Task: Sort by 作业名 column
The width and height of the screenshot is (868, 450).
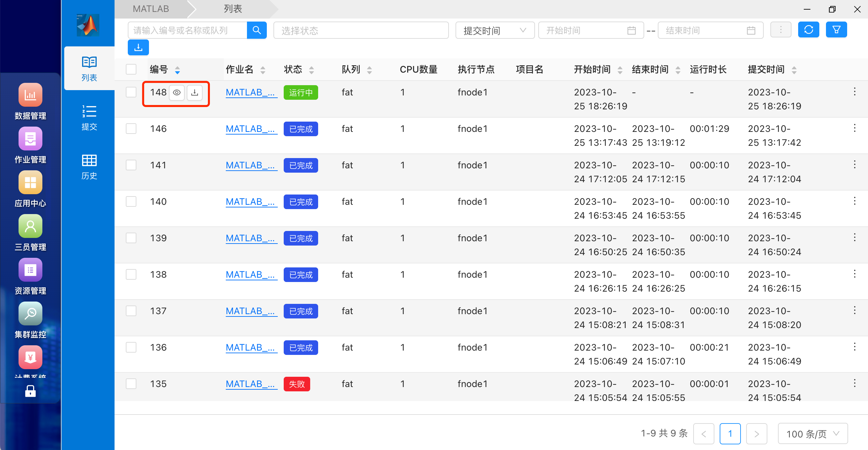Action: [263, 70]
